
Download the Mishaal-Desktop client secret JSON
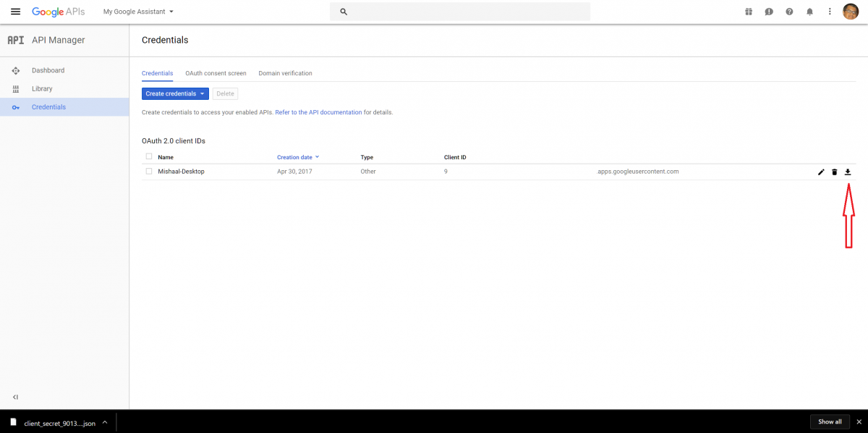pos(848,172)
